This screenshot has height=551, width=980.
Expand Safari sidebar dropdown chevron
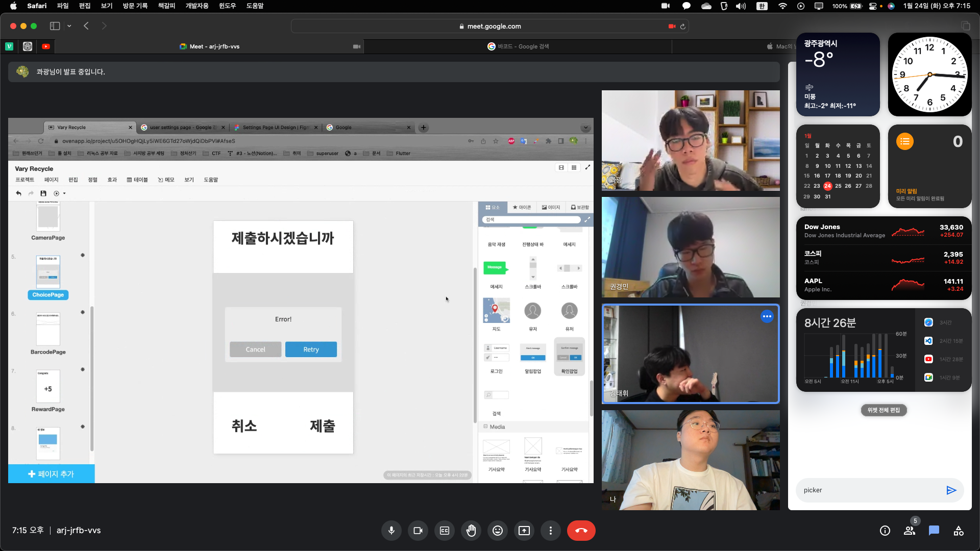pos(69,26)
